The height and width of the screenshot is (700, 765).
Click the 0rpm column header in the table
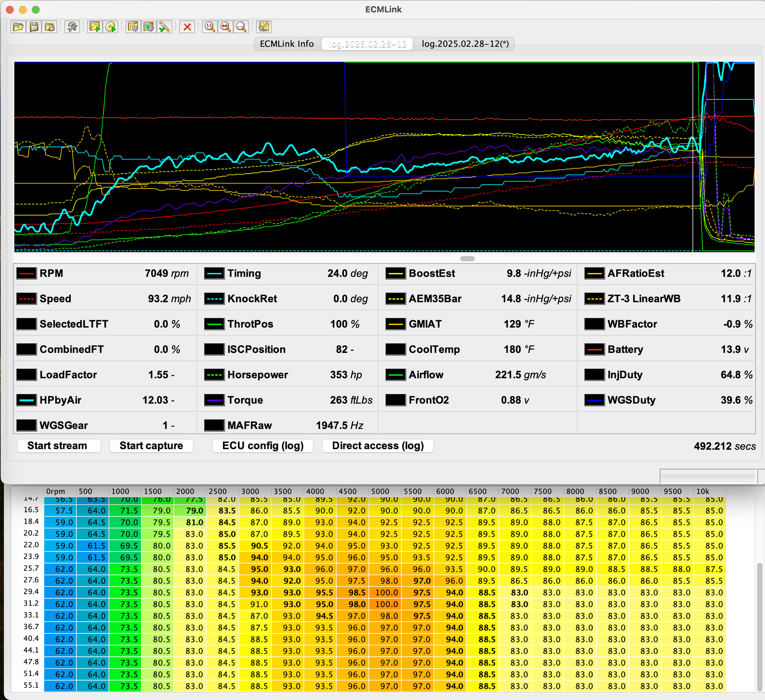[x=55, y=492]
